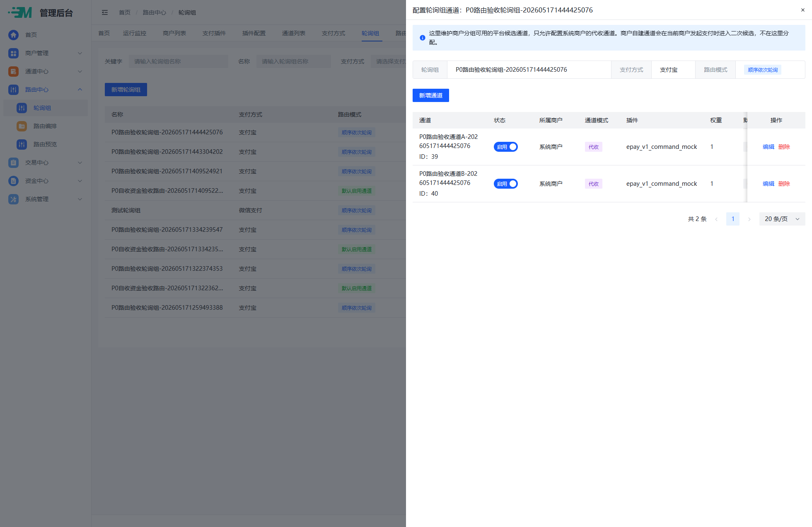Select row P0路由验收轮询组-202605171409524921
The image size is (812, 527).
tap(255, 171)
